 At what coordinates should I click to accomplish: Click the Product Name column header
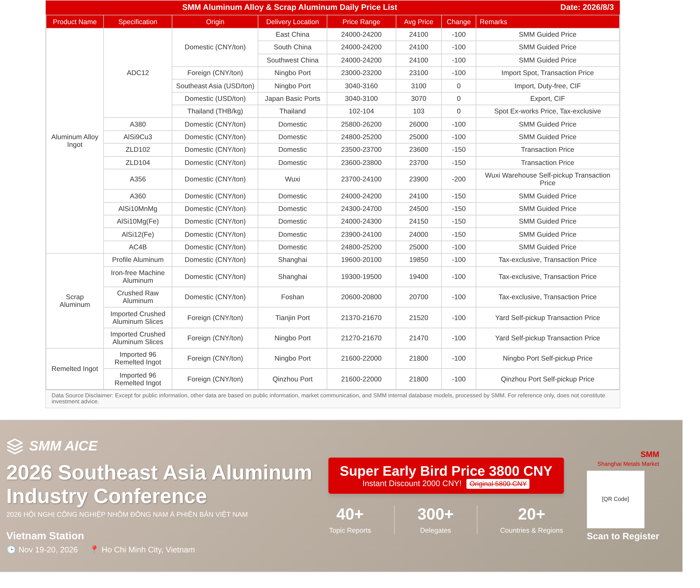pos(75,22)
